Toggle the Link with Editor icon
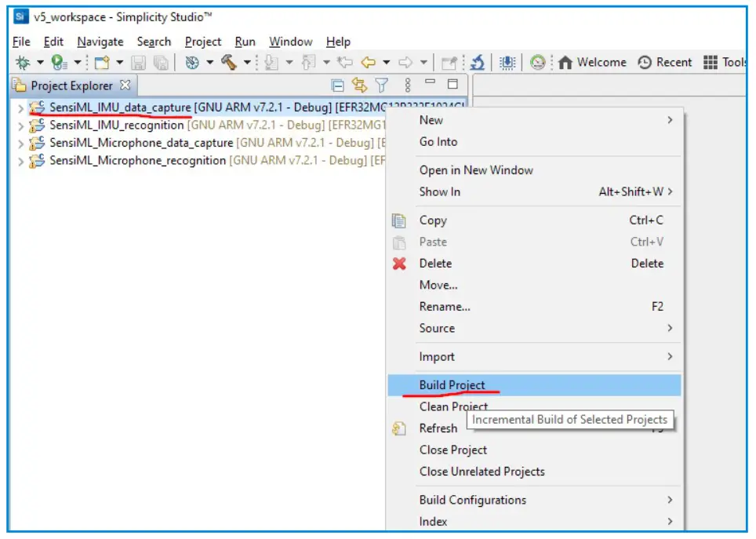The width and height of the screenshot is (756, 539). point(361,85)
